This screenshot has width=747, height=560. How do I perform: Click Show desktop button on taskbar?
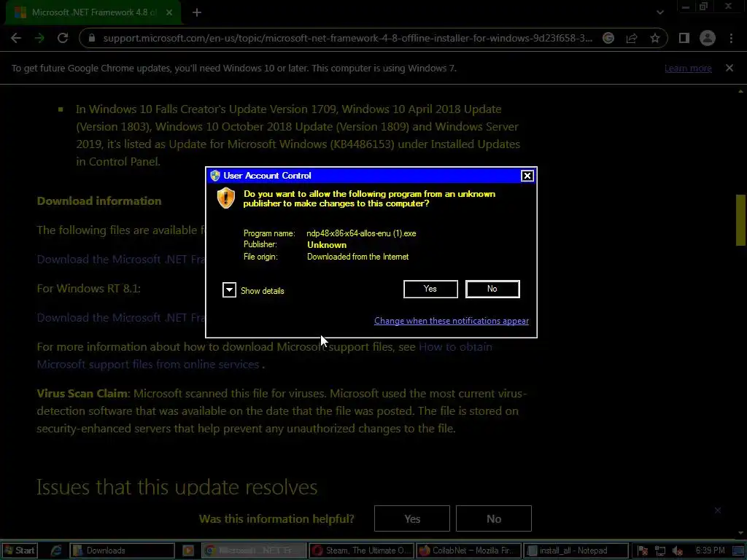tap(739, 551)
